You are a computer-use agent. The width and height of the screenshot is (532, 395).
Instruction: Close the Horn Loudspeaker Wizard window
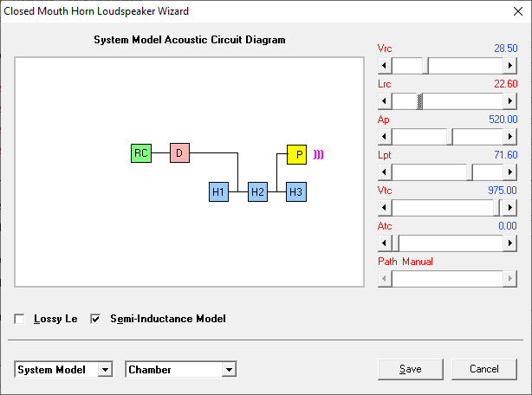click(518, 11)
